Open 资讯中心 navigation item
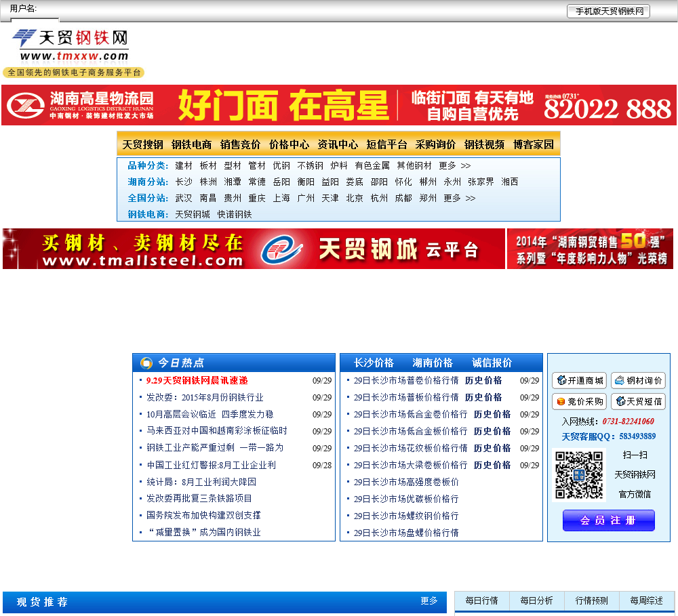This screenshot has width=678, height=616. pos(338,144)
